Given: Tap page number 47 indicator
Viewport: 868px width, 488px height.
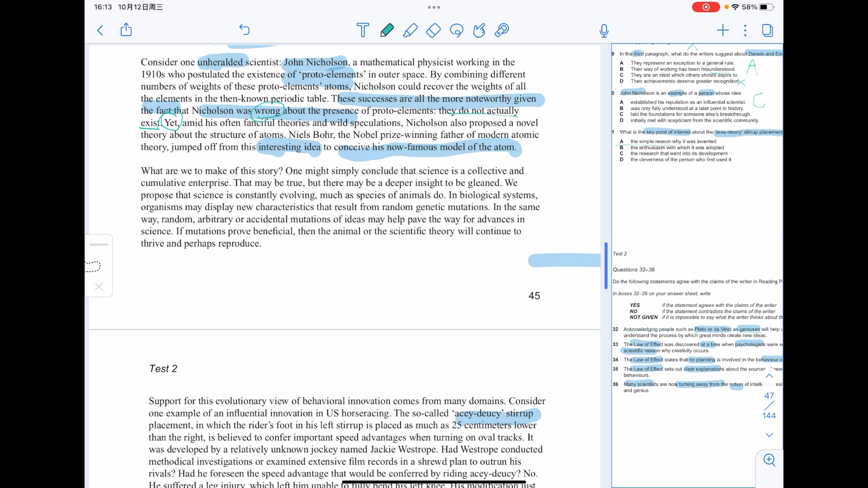Looking at the screenshot, I should pyautogui.click(x=769, y=395).
